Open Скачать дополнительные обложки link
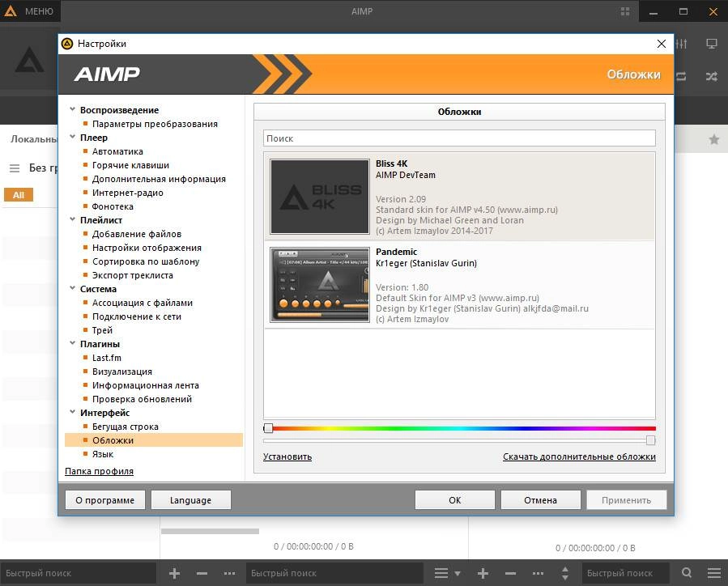 coord(579,457)
